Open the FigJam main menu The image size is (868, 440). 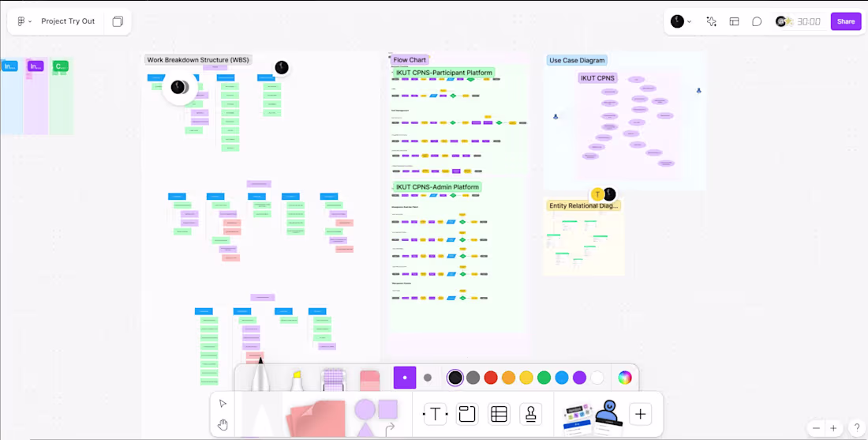coord(24,21)
